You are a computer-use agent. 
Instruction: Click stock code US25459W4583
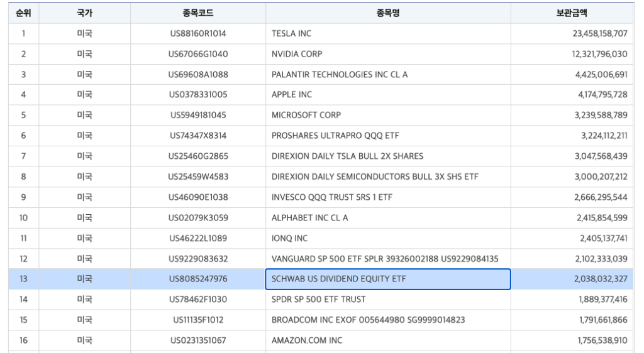click(x=198, y=176)
